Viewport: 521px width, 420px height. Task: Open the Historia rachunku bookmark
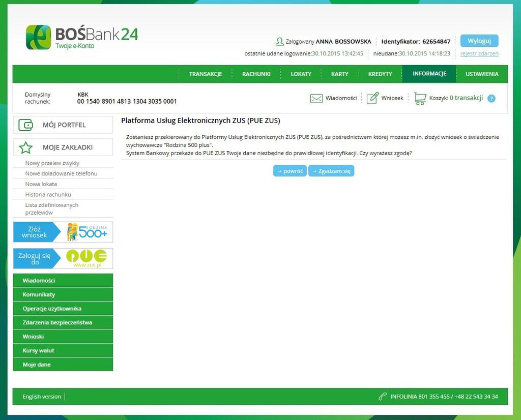48,195
